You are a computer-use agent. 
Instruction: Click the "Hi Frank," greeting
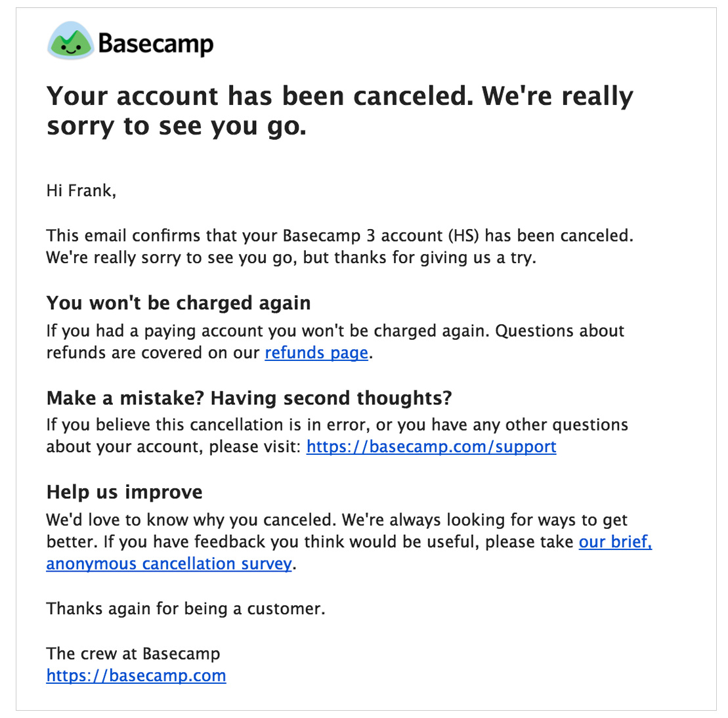[x=81, y=191]
